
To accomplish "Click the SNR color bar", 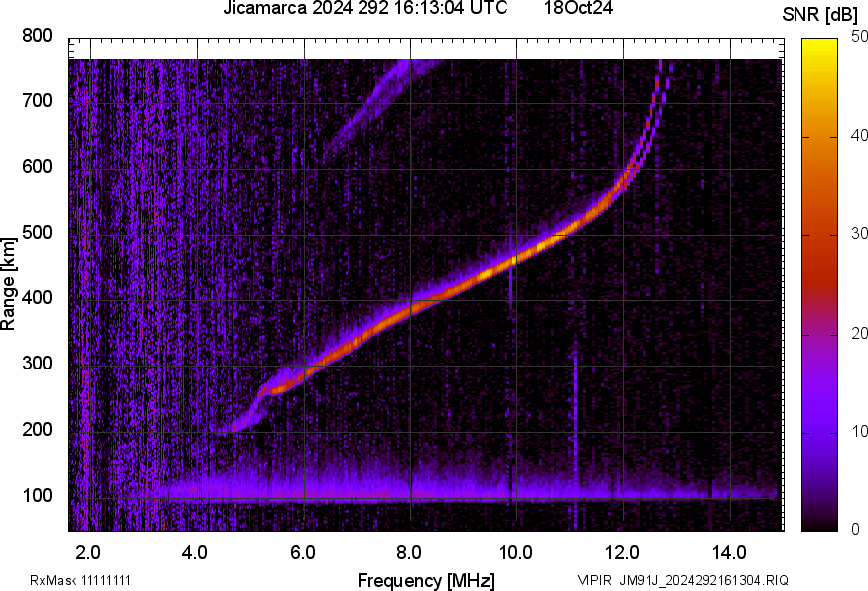I will click(819, 285).
